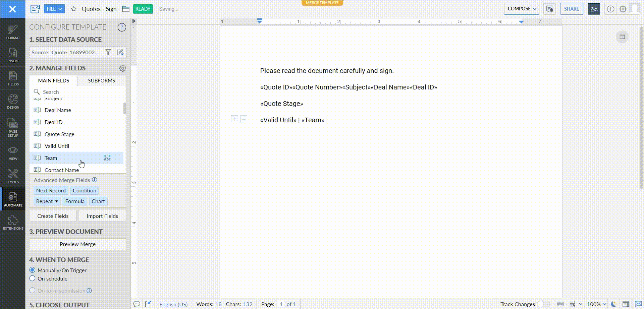Image resolution: width=644 pixels, height=309 pixels.
Task: Open the Design panel icon
Action: [13, 102]
